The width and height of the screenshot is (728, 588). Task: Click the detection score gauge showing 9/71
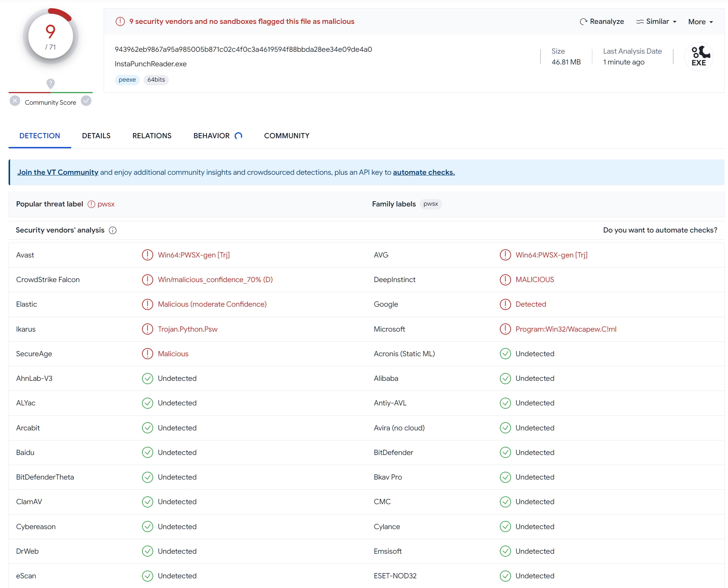51,37
